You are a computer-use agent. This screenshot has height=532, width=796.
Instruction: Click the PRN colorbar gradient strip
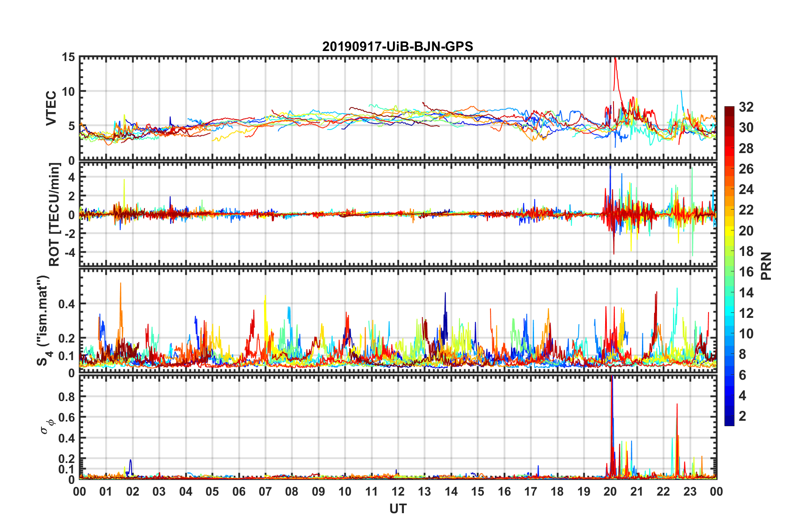pos(729,266)
